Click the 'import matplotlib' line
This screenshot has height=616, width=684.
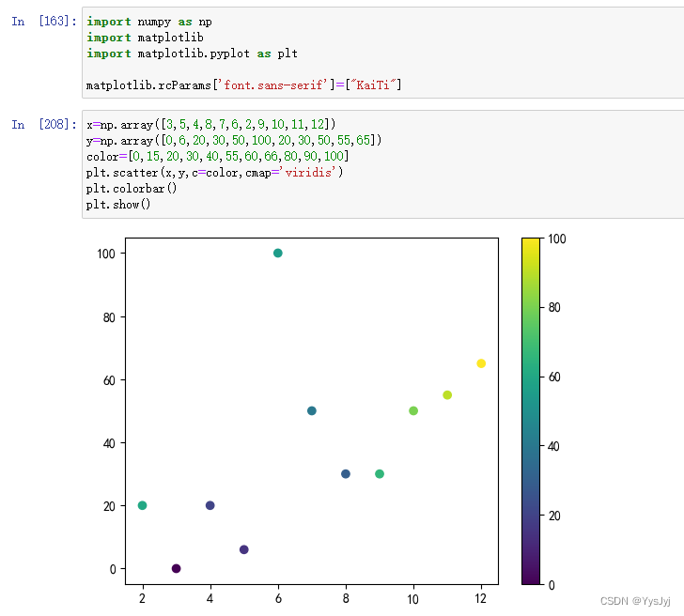coord(145,38)
